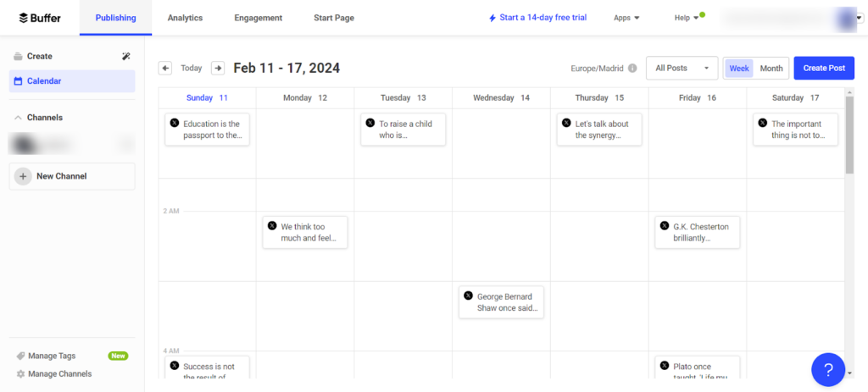
Task: Switch to the Analytics tab
Action: pos(185,18)
